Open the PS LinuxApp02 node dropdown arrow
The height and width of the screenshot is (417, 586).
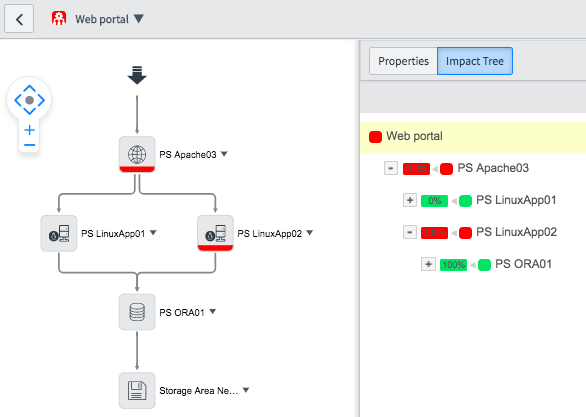click(x=309, y=233)
